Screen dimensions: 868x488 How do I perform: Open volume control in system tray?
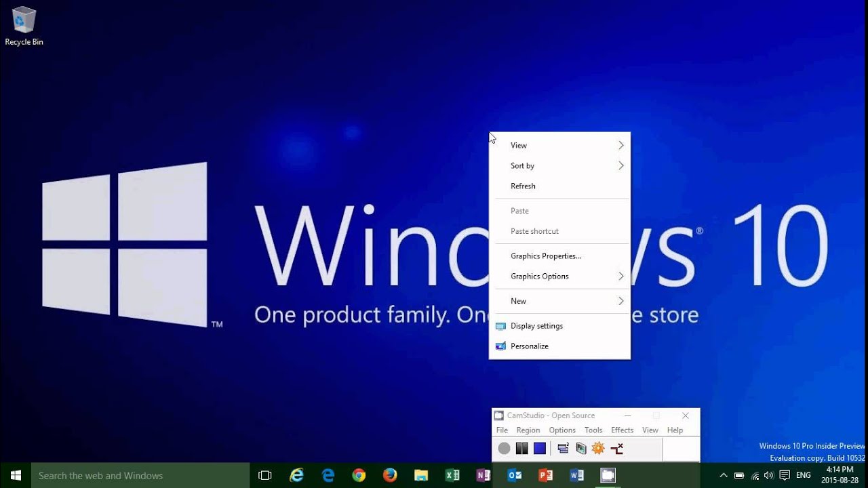[x=769, y=475]
